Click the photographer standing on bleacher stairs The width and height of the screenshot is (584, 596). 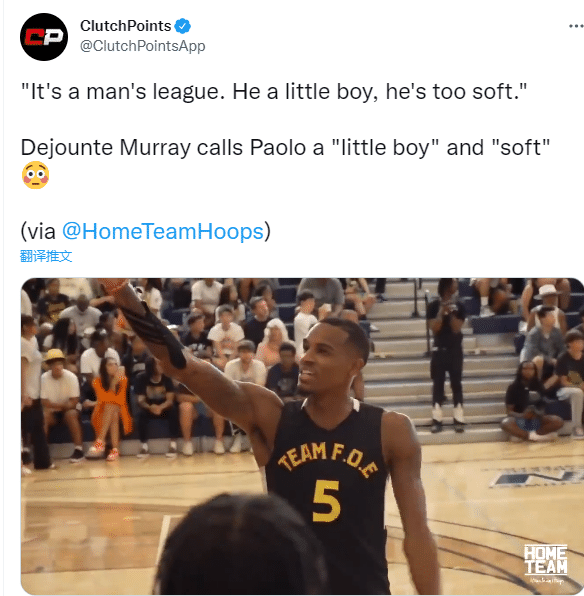point(446,355)
